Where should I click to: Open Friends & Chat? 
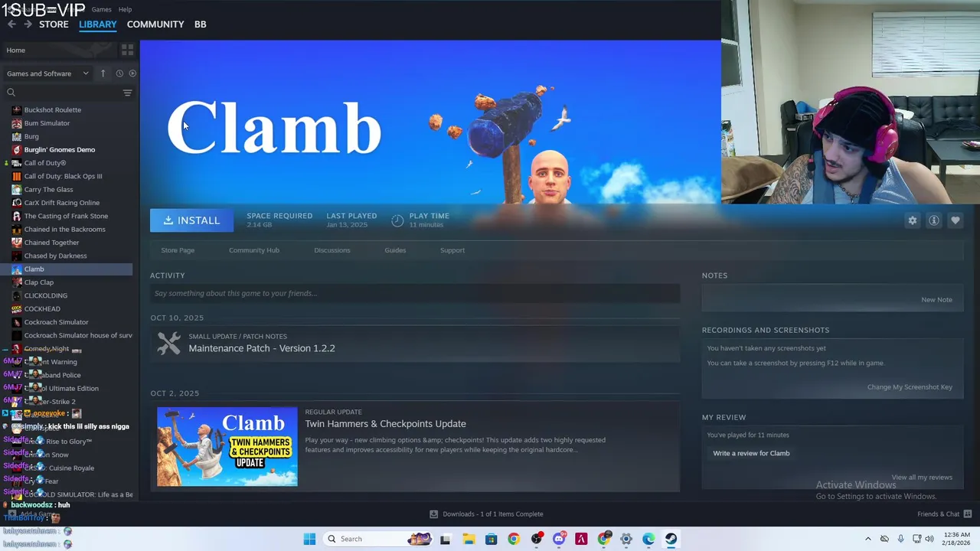(x=944, y=514)
